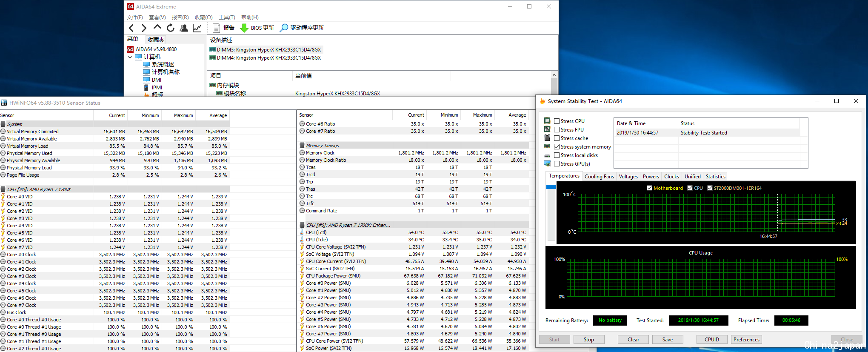Select Core #6 Ratio sensor row
This screenshot has height=352, width=868.
(x=414, y=124)
